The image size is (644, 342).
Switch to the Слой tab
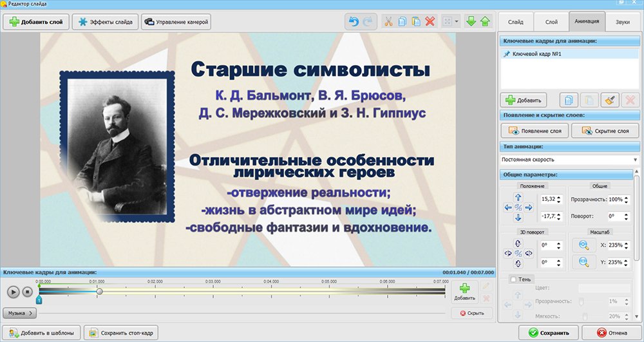click(551, 21)
